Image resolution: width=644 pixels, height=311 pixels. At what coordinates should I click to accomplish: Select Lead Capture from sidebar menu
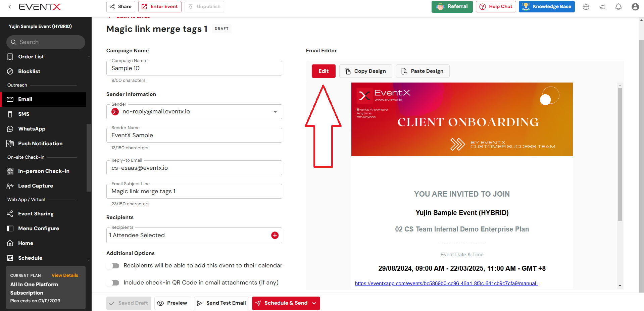coord(35,186)
